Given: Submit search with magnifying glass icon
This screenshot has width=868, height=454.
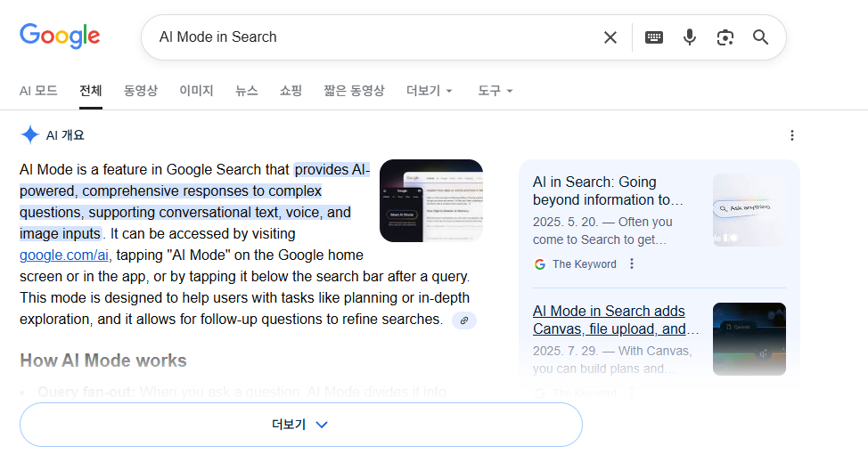Looking at the screenshot, I should point(760,37).
